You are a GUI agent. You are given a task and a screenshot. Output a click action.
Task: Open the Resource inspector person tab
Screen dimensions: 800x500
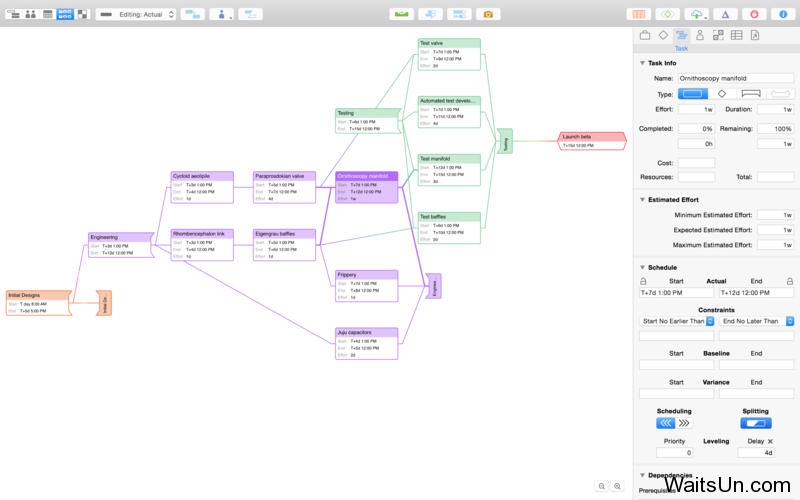tap(700, 35)
